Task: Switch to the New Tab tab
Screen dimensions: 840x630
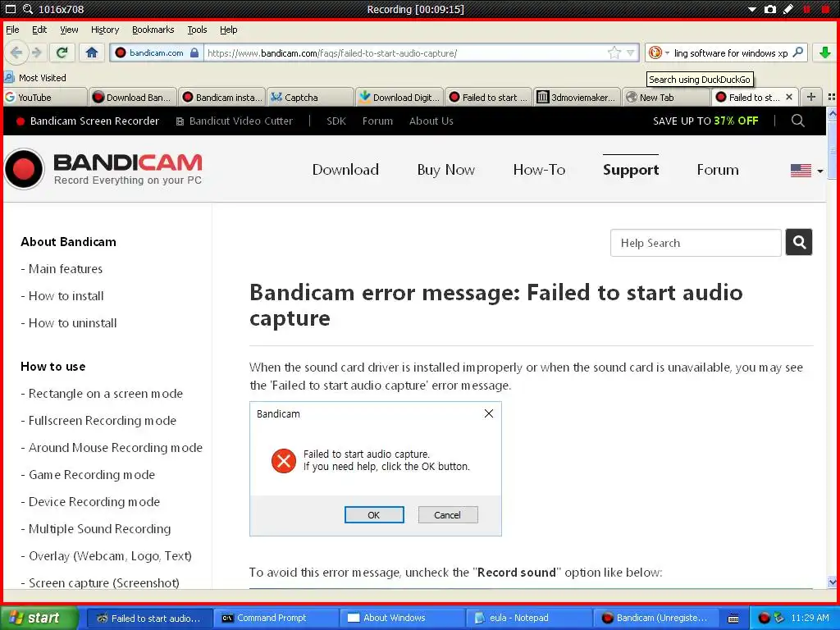Action: pyautogui.click(x=666, y=97)
